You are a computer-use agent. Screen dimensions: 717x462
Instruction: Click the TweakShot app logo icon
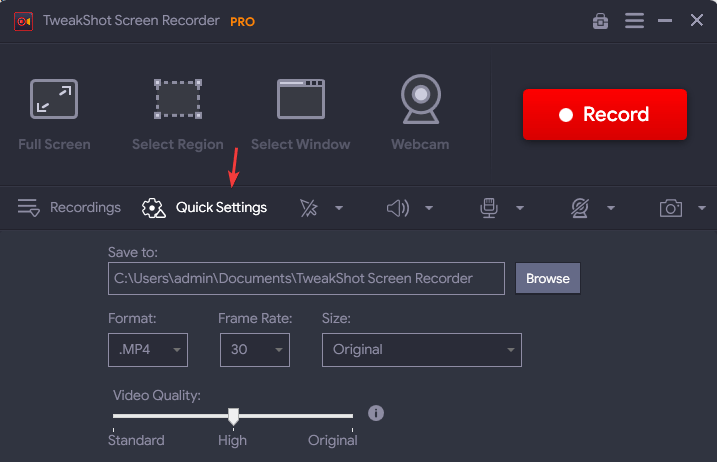click(x=23, y=21)
